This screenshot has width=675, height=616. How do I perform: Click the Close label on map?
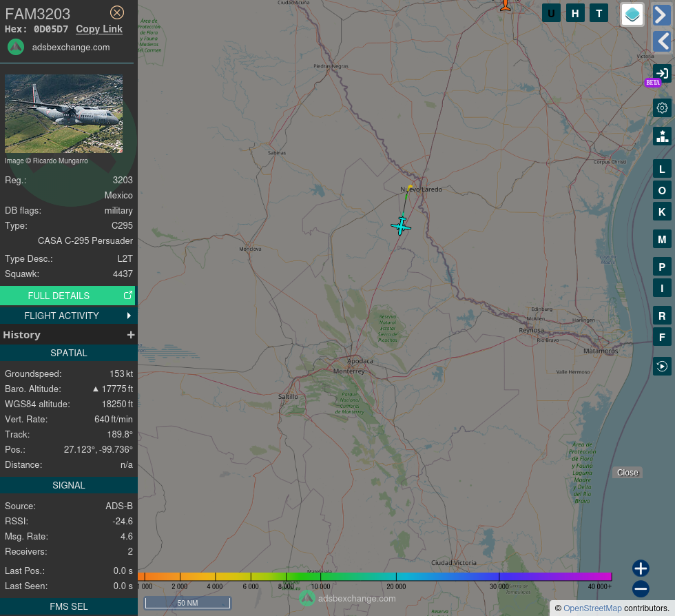627,473
